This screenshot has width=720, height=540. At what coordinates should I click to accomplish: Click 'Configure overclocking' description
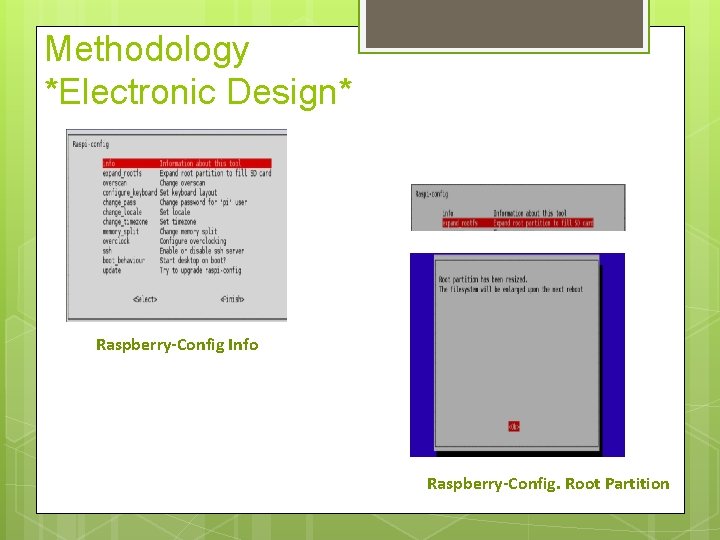coord(193,241)
